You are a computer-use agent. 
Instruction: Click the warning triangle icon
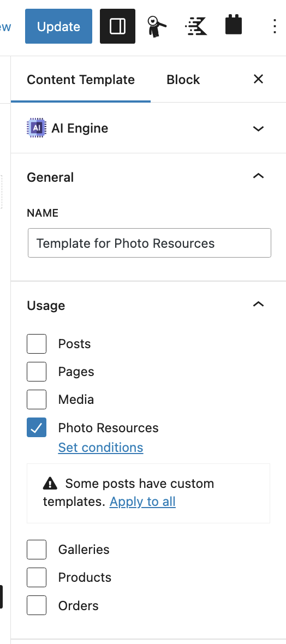50,484
